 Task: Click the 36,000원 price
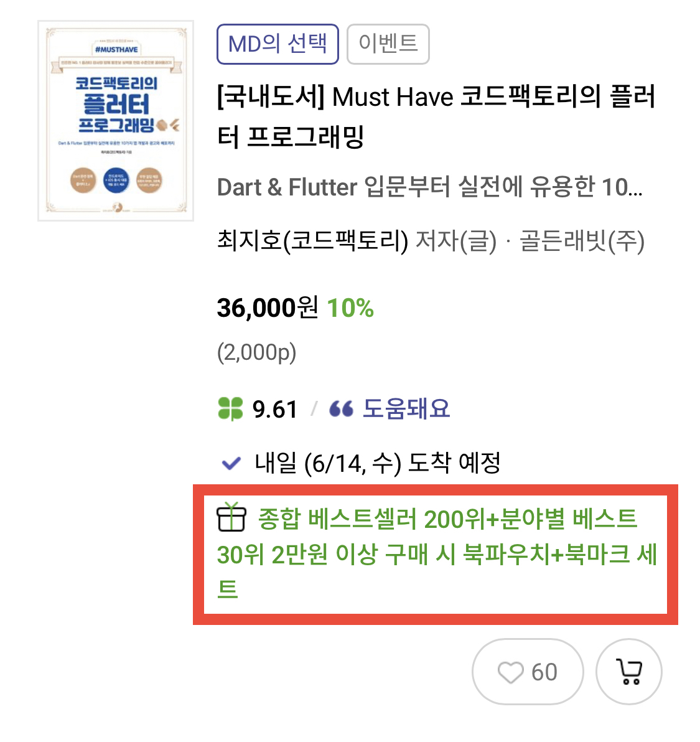click(268, 308)
